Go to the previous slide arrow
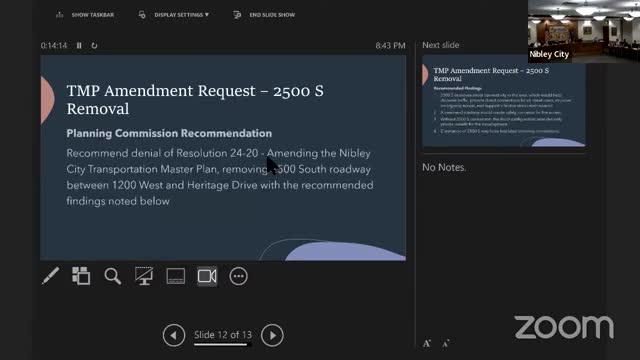This screenshot has height=360, width=640. click(x=174, y=335)
